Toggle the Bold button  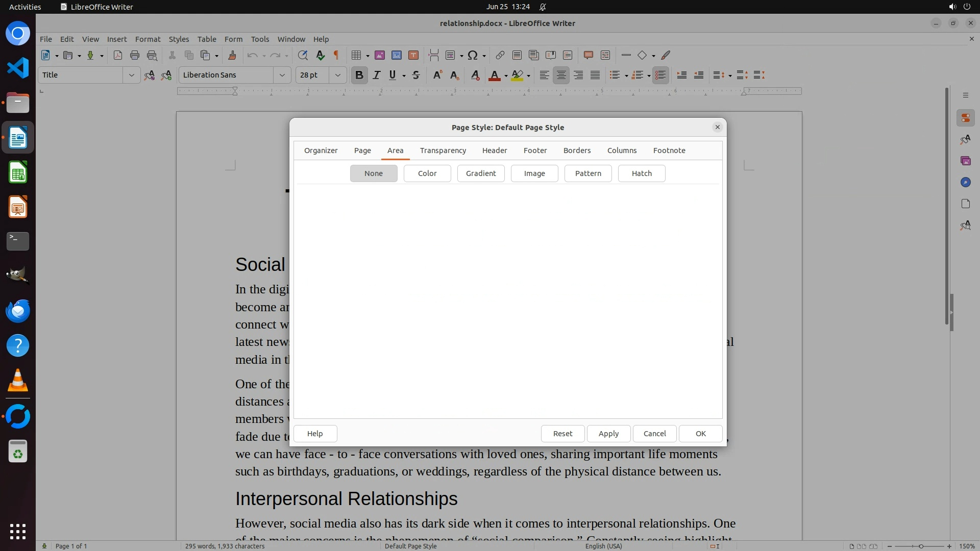click(x=359, y=75)
